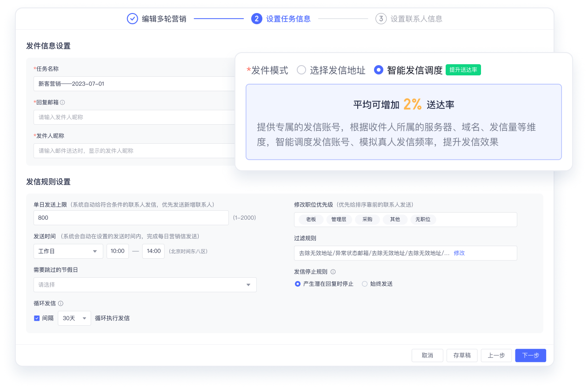Go to 编辑多轮营销 step
Image resolution: width=588 pixels, height=389 pixels.
[164, 19]
